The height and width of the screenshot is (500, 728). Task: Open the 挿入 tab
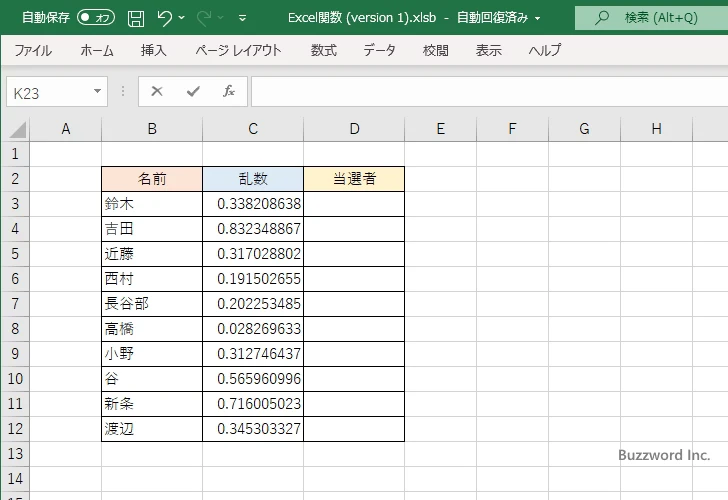tap(154, 50)
